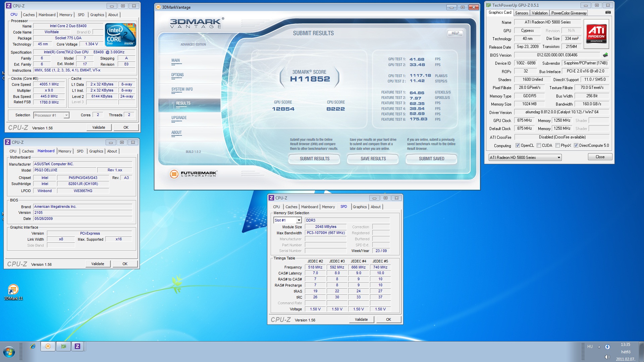This screenshot has height=362, width=644.
Task: Click the system tray volume icon
Action: 607,357
